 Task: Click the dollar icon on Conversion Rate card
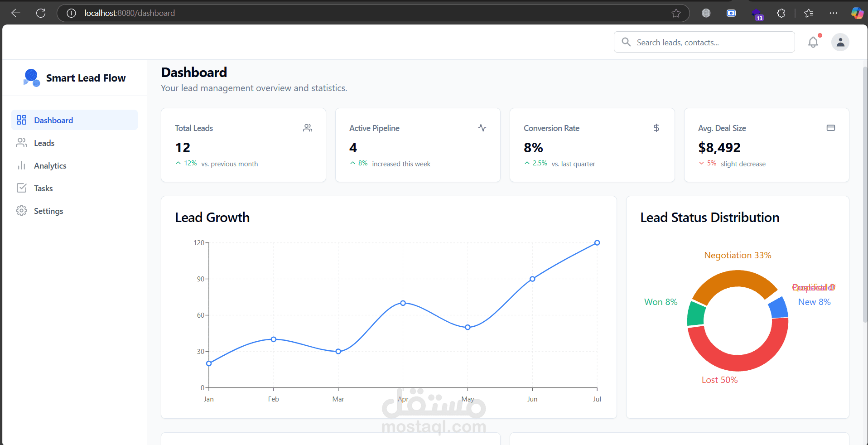(656, 128)
